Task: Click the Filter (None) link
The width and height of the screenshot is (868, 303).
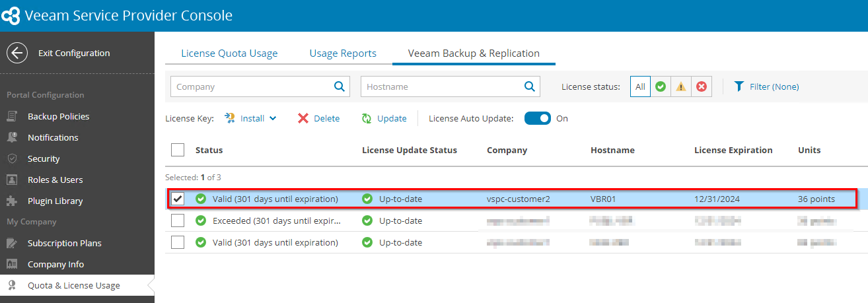Action: coord(774,86)
